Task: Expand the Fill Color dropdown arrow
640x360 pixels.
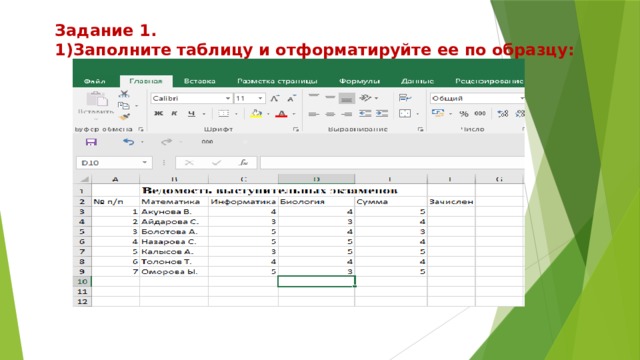Action: pyautogui.click(x=268, y=114)
